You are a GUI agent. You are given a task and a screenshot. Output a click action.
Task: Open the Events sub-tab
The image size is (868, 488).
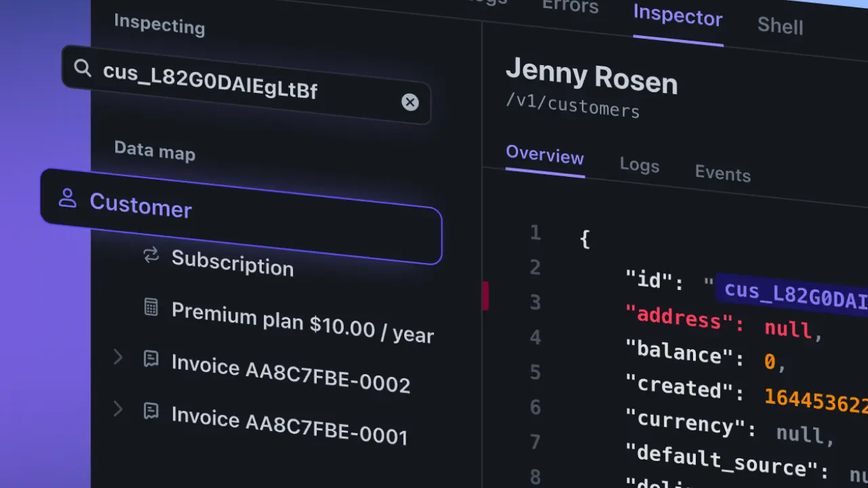[x=722, y=174]
